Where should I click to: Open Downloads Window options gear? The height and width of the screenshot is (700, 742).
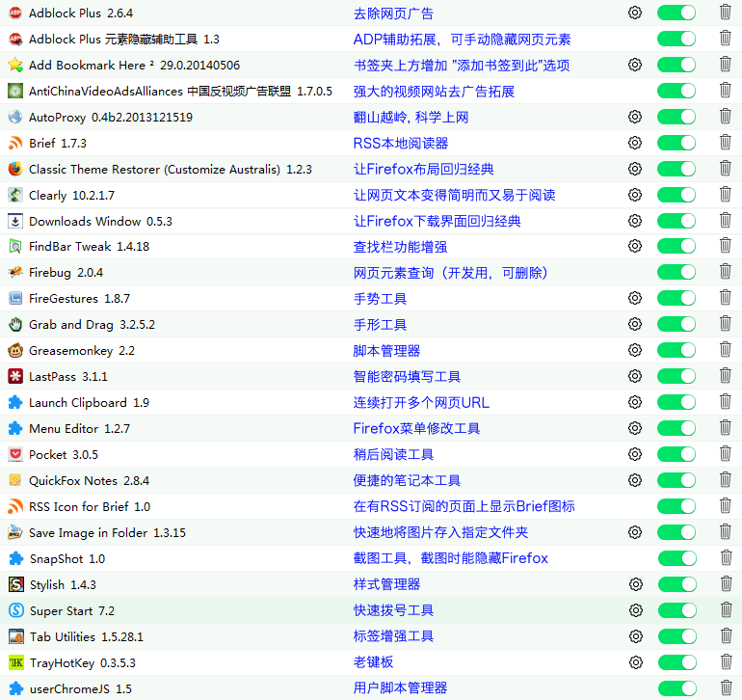tap(635, 221)
